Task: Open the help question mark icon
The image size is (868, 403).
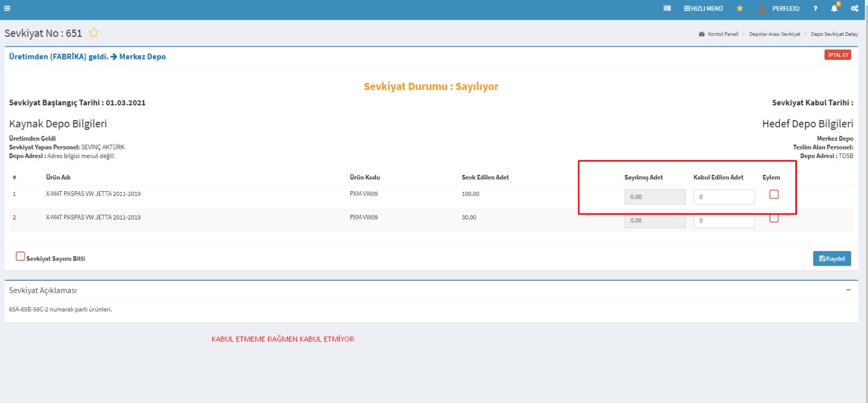Action: (x=815, y=8)
